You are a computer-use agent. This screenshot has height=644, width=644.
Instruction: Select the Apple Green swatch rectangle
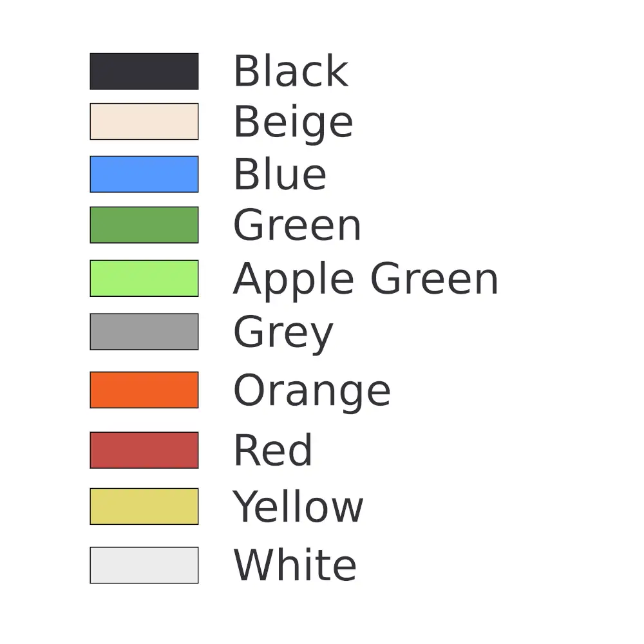pyautogui.click(x=144, y=278)
